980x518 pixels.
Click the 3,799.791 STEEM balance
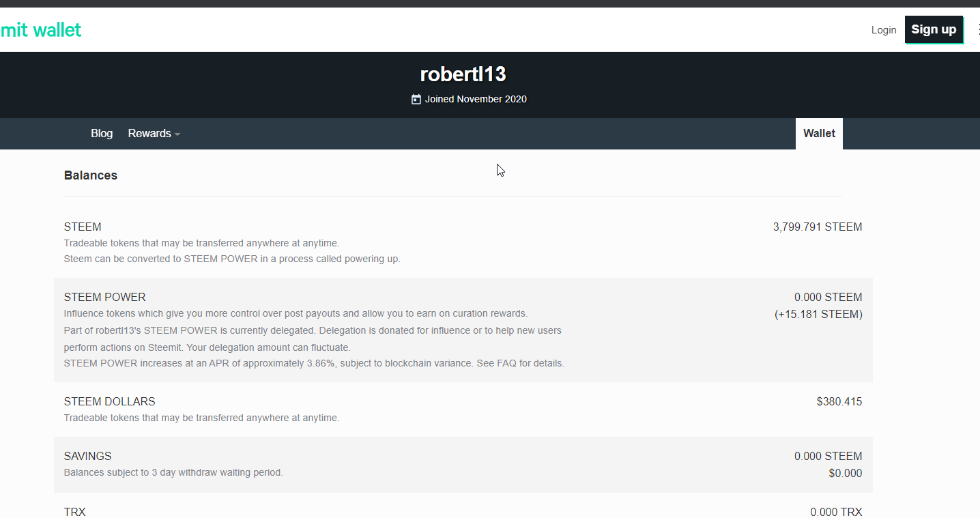[818, 227]
